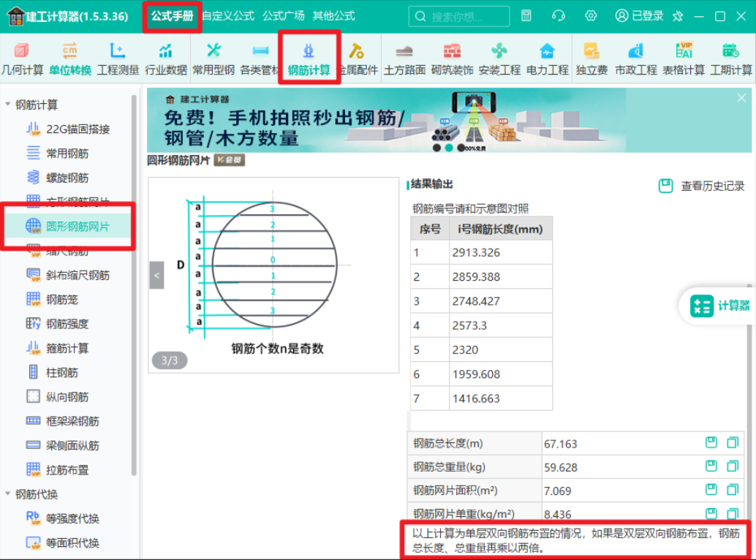The image size is (756, 560).
Task: Pin the window with the pushpin icon
Action: click(x=678, y=16)
